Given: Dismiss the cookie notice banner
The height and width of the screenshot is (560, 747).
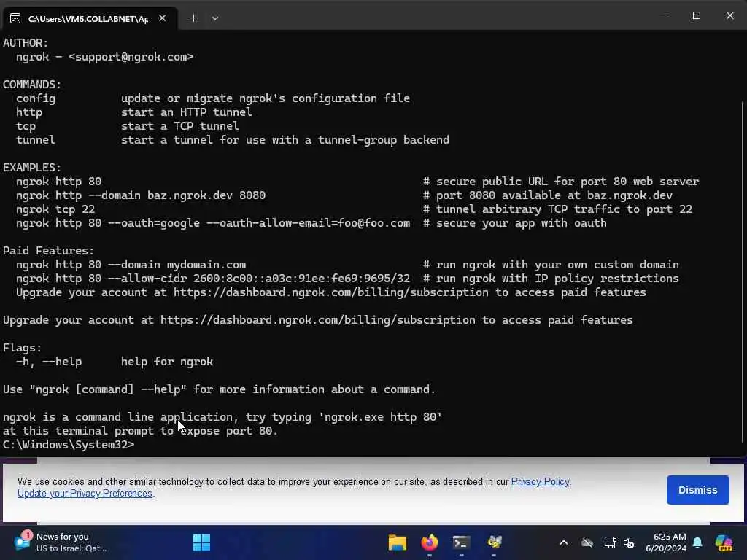Looking at the screenshot, I should pos(698,490).
